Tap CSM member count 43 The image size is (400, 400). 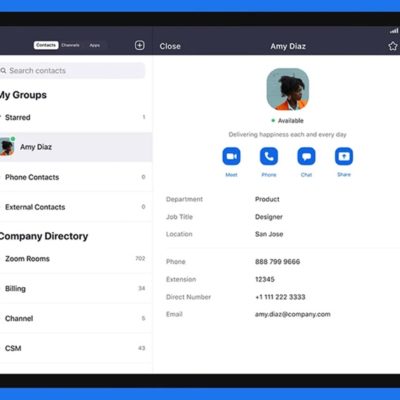[x=142, y=348]
